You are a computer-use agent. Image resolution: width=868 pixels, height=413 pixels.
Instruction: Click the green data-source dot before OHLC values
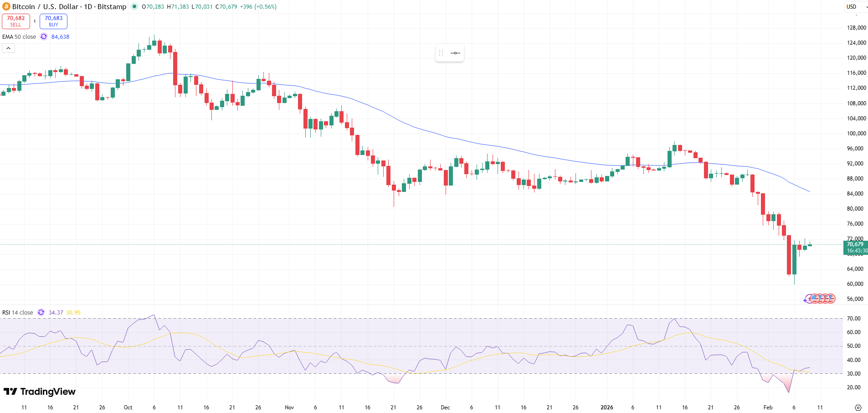coord(134,7)
